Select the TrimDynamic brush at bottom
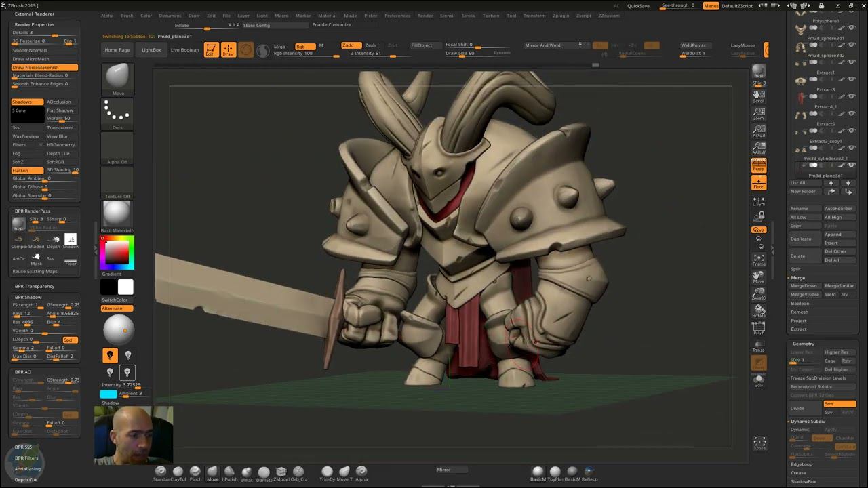Viewport: 868px width, 488px height. pos(327,473)
